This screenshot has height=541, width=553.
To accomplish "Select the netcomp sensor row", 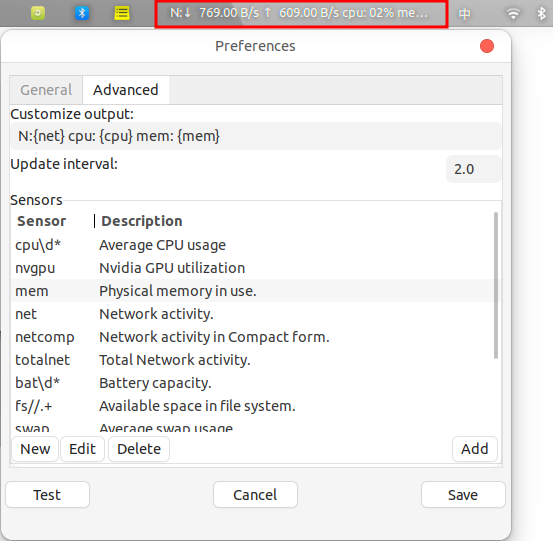I will tap(253, 337).
